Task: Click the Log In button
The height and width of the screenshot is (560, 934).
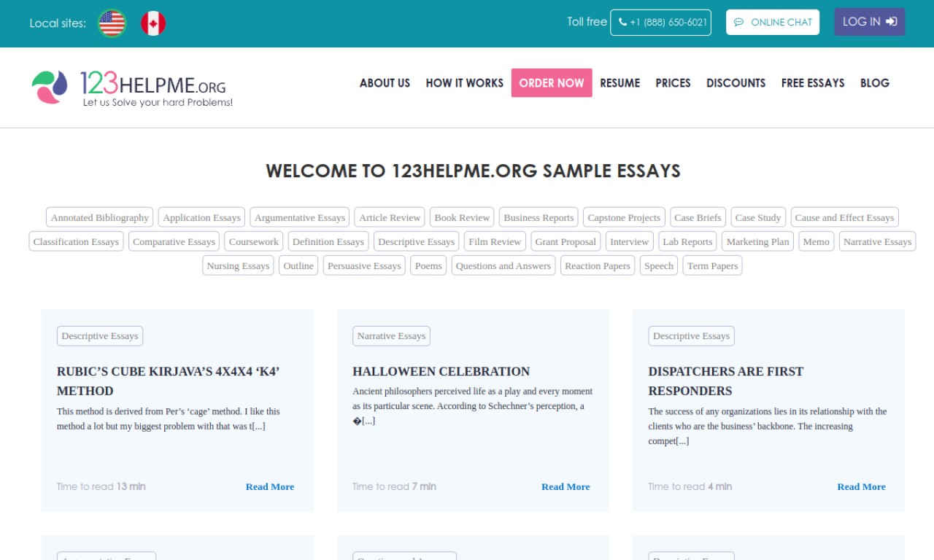Action: coord(869,22)
